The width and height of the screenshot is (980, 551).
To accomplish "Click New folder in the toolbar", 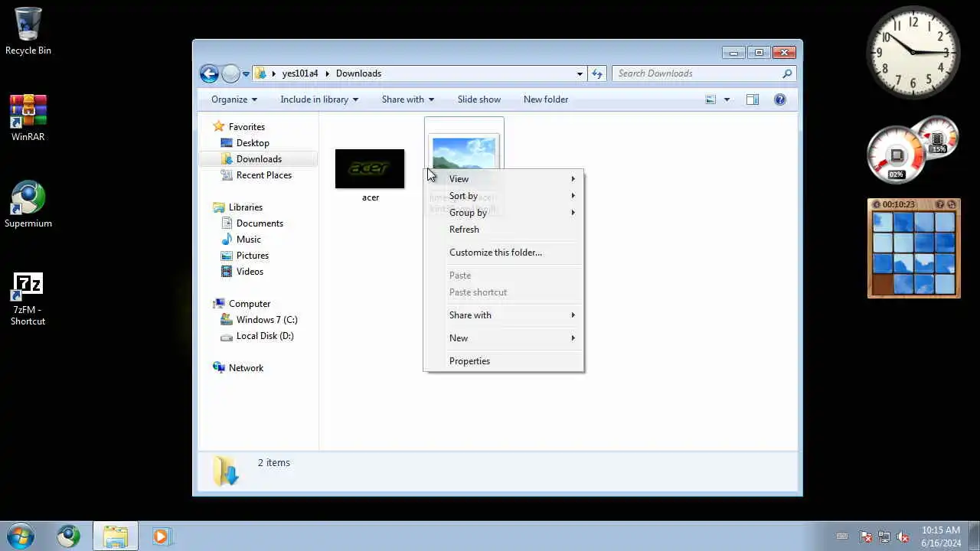I will pyautogui.click(x=546, y=99).
